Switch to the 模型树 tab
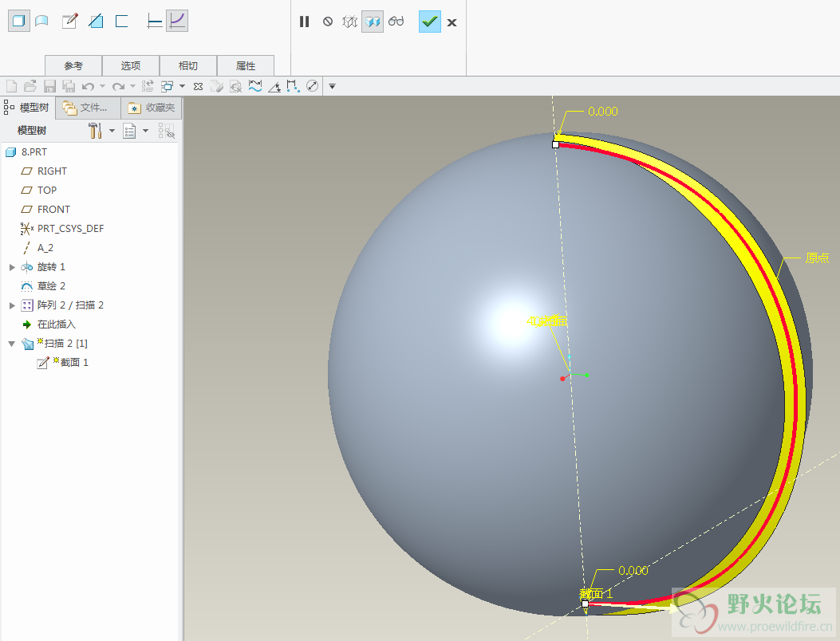Screen dimensions: 840x641 click(x=27, y=108)
